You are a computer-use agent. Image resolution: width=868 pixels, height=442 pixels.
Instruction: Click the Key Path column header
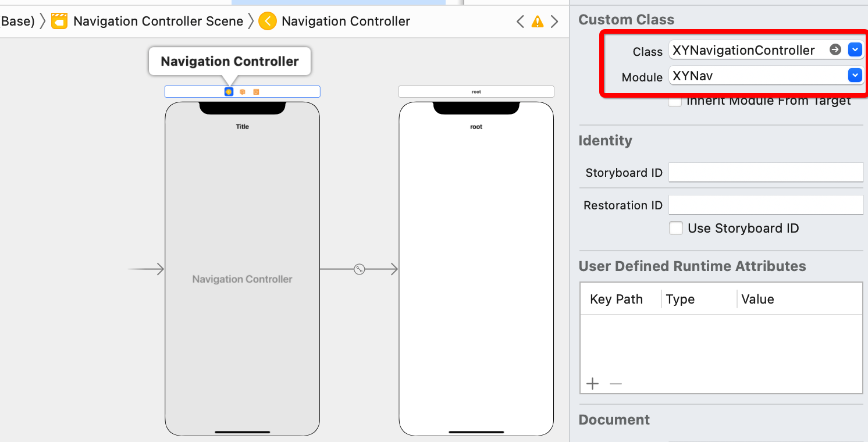click(616, 299)
